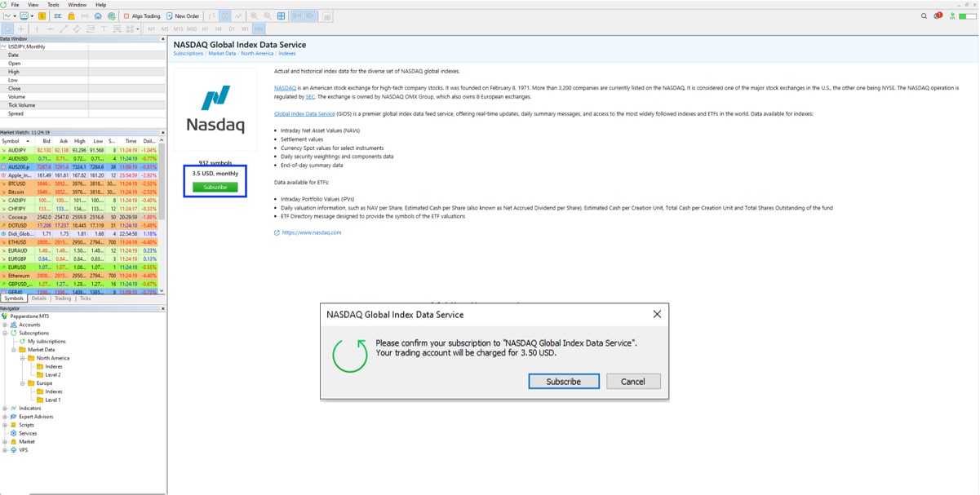This screenshot has height=495, width=980.
Task: Toggle the Algo Trading button
Action: (143, 15)
